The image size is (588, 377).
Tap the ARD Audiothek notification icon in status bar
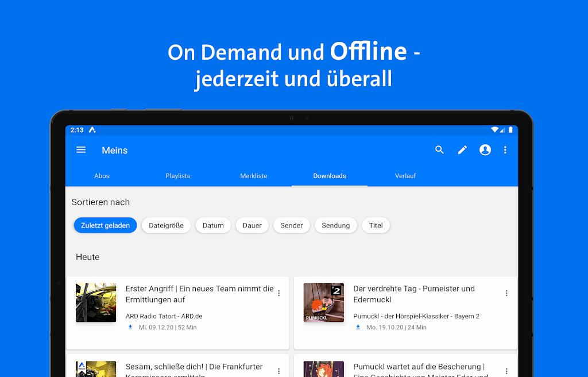tap(92, 130)
